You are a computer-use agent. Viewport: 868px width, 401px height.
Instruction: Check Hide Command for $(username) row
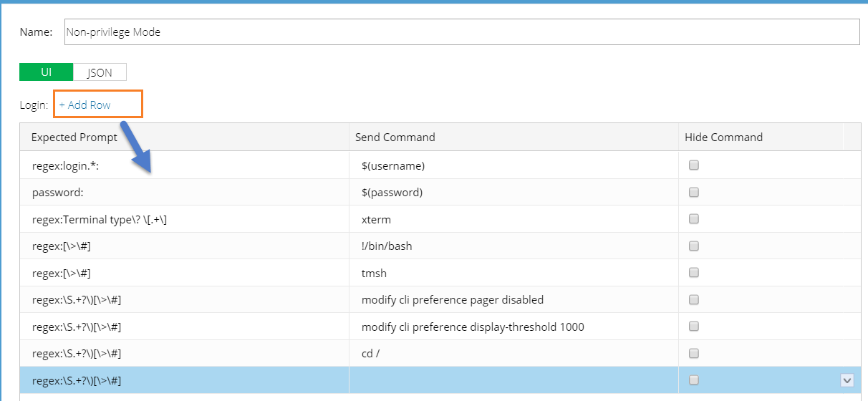point(693,165)
